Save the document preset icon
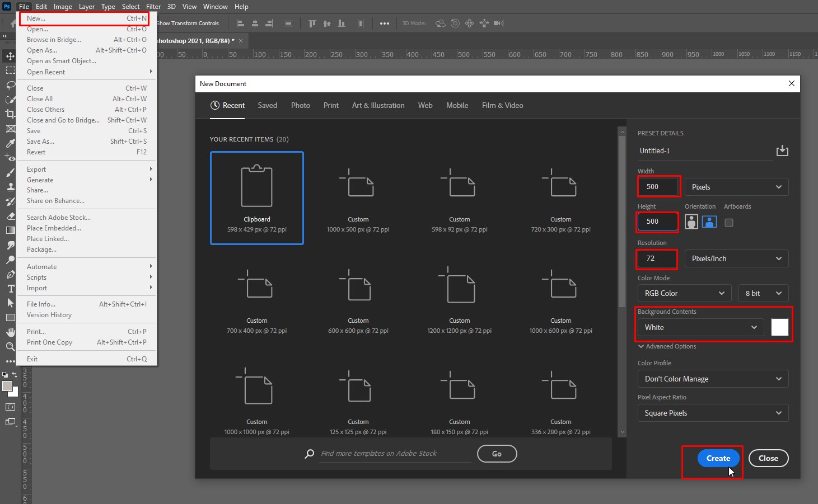The image size is (818, 504). (x=782, y=150)
